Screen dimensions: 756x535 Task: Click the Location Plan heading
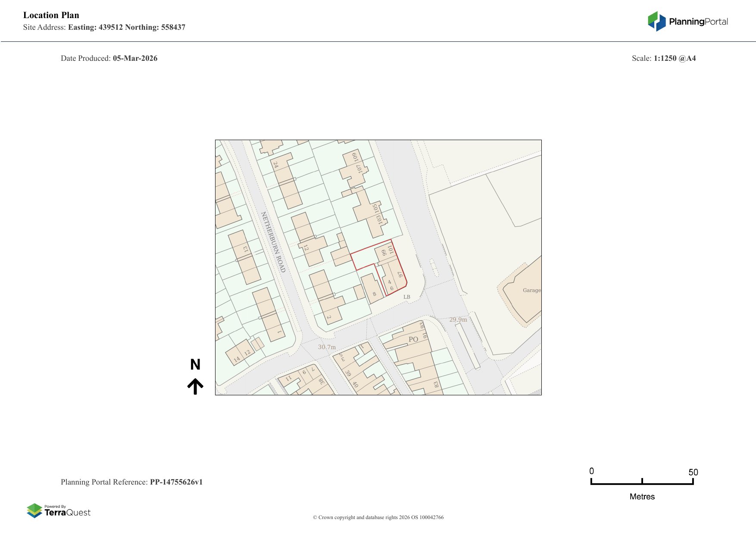(x=51, y=15)
